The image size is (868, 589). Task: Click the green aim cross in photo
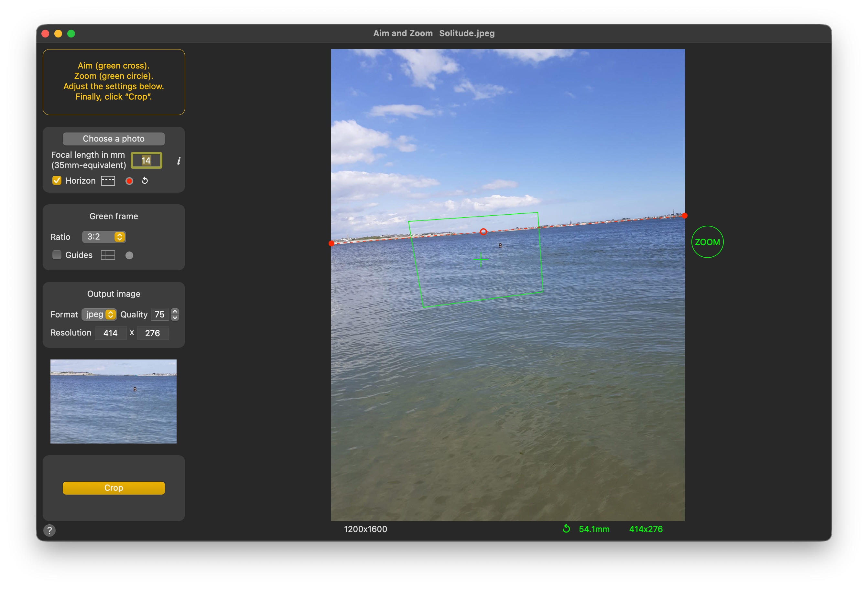tap(481, 259)
